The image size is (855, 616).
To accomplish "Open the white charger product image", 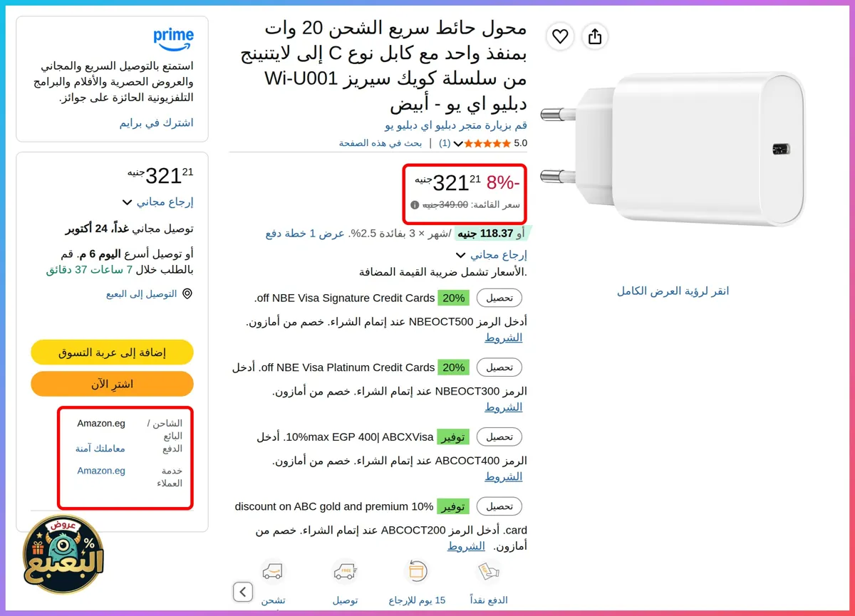I will [x=673, y=148].
